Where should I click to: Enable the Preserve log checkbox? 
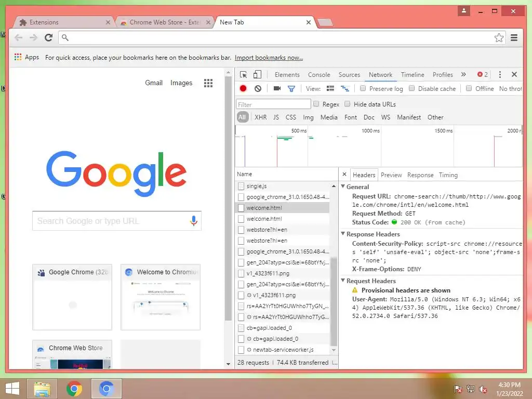363,88
